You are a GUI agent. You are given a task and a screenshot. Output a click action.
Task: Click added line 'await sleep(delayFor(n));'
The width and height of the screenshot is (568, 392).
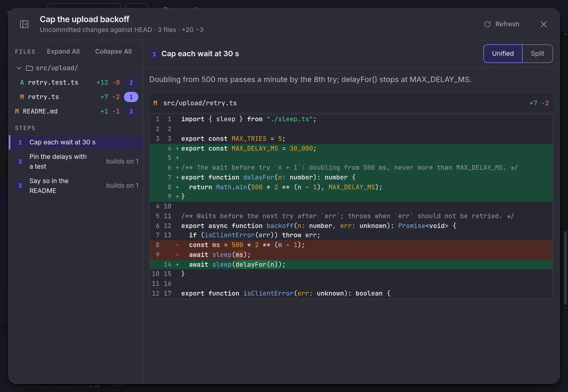point(351,265)
